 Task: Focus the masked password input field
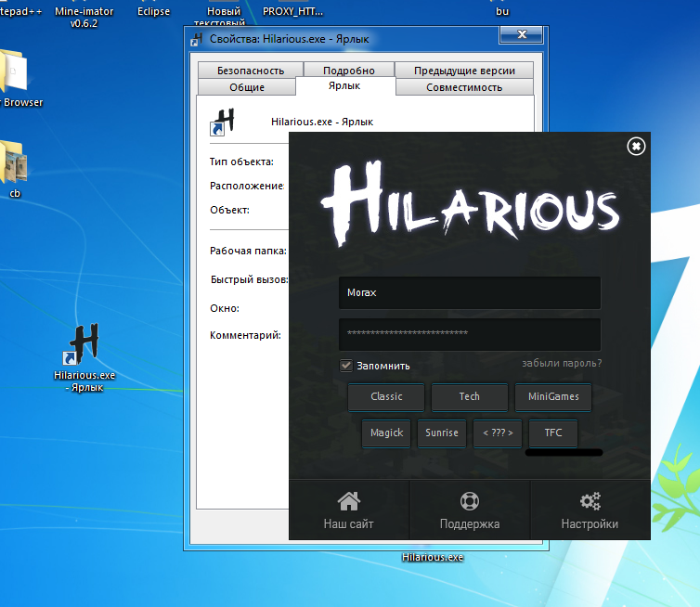pos(469,333)
